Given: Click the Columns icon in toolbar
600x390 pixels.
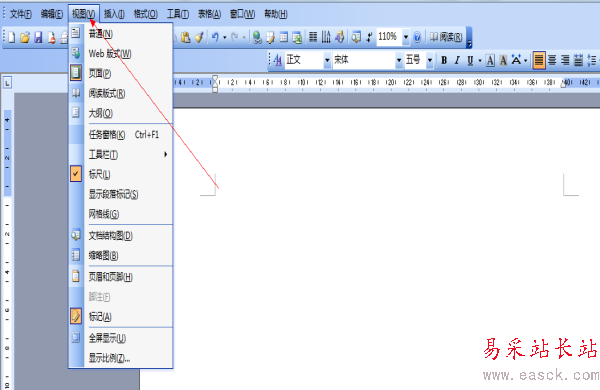Looking at the screenshot, I should click(313, 37).
